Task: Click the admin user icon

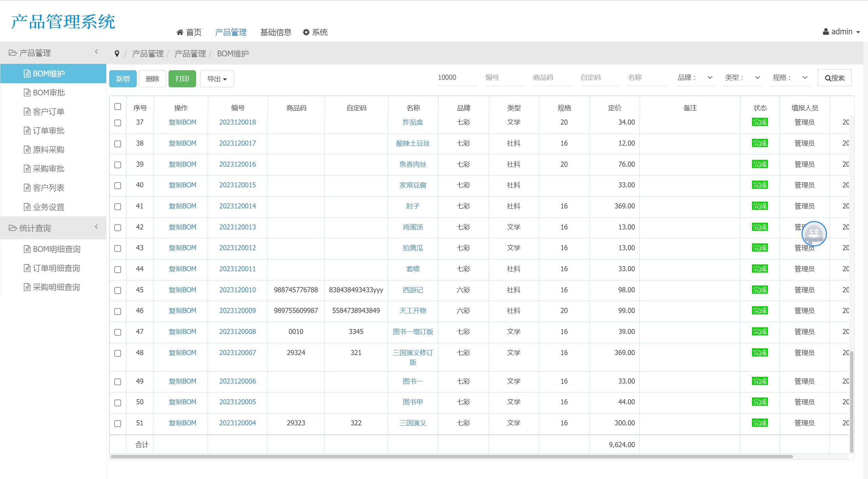Action: (826, 32)
